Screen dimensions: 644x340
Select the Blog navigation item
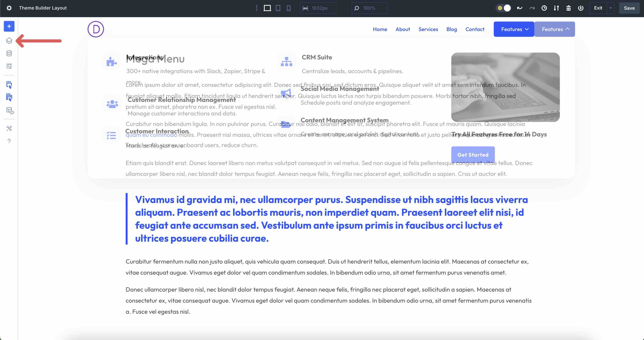(x=451, y=29)
